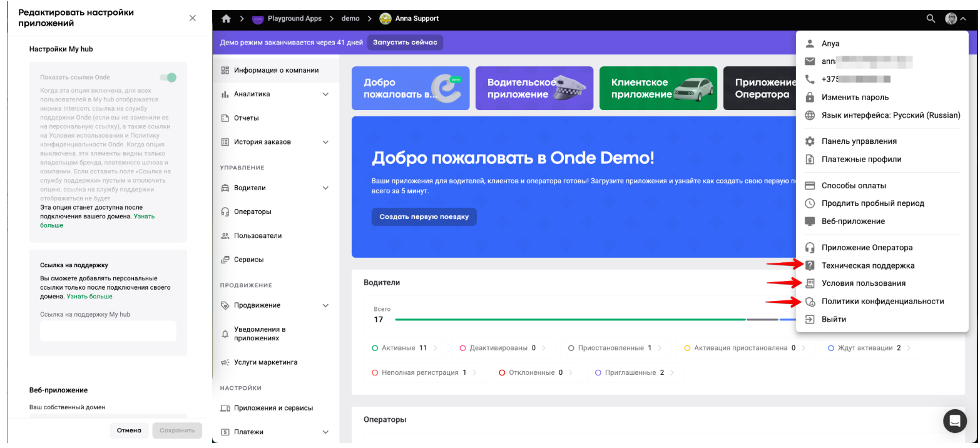This screenshot has width=980, height=448.
Task: Open the Добро пожаловать card
Action: 411,88
